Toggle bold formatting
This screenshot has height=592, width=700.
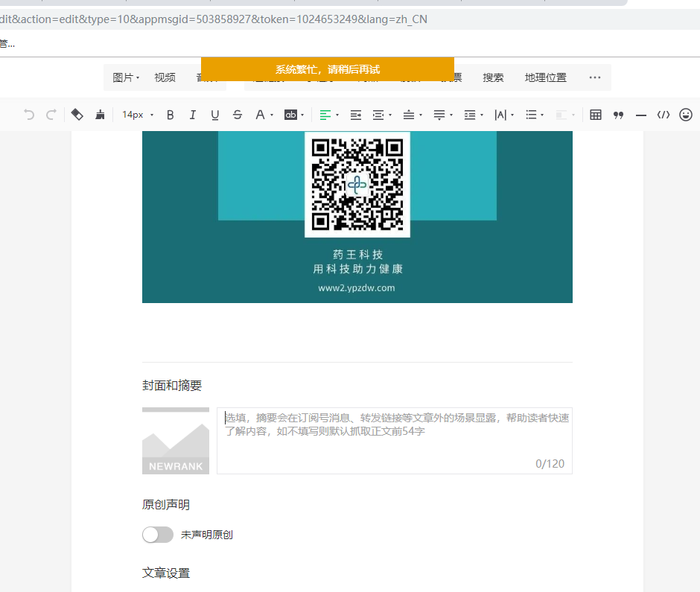(170, 115)
